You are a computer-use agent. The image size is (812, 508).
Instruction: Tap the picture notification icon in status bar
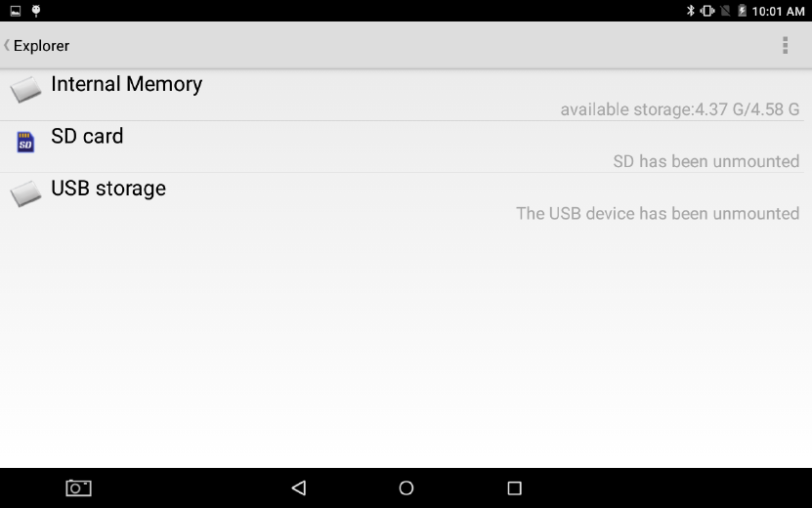pyautogui.click(x=16, y=11)
